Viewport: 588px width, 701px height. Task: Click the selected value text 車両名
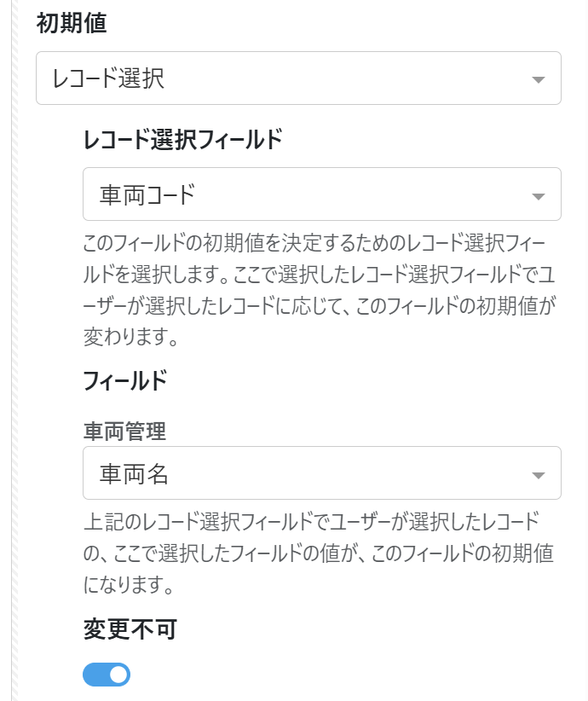pyautogui.click(x=135, y=473)
